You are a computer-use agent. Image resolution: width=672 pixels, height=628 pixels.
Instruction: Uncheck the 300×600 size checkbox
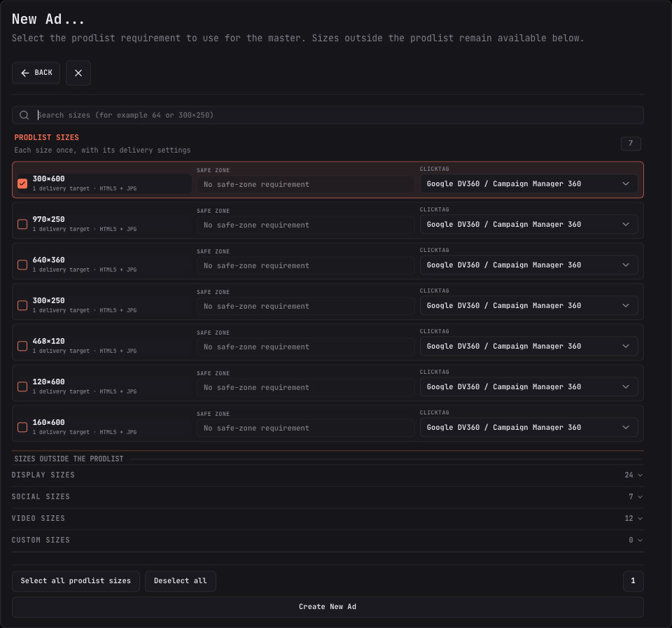(x=22, y=183)
